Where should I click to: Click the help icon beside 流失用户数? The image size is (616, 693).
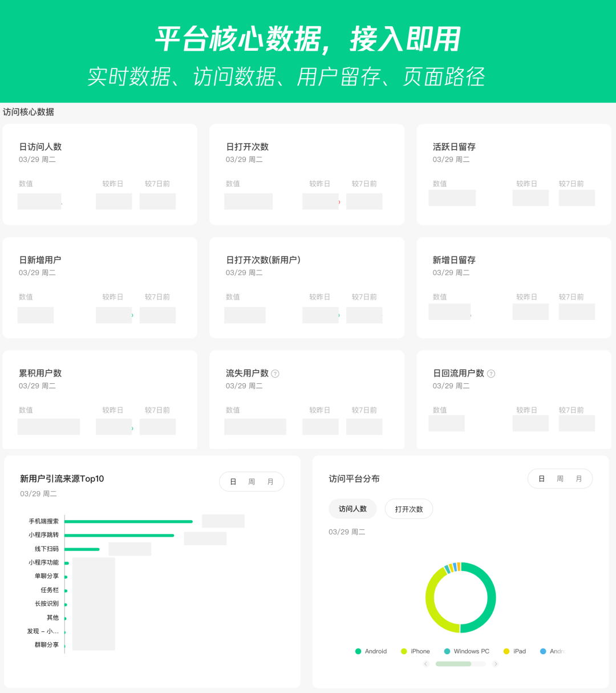(x=275, y=374)
